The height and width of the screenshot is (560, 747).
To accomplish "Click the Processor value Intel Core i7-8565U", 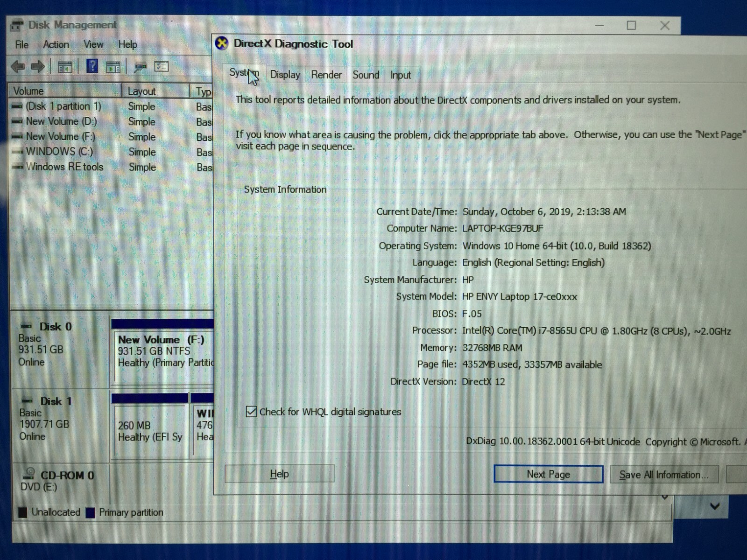I will (596, 331).
